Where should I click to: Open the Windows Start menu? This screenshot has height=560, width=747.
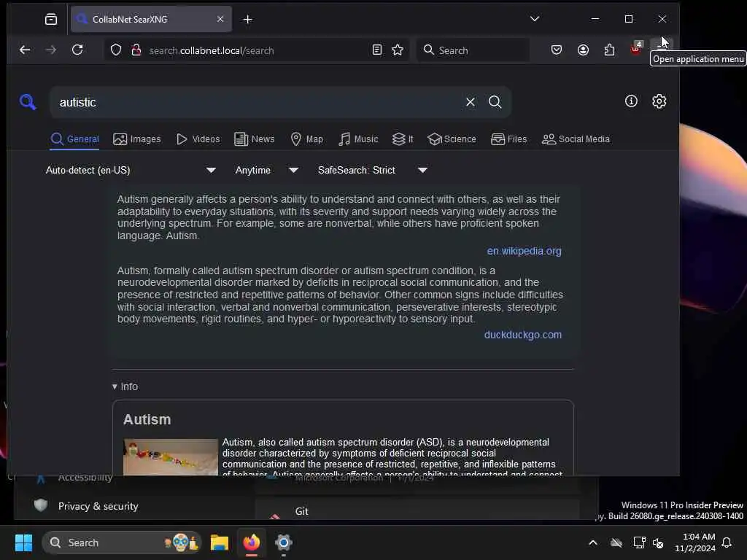click(x=23, y=542)
